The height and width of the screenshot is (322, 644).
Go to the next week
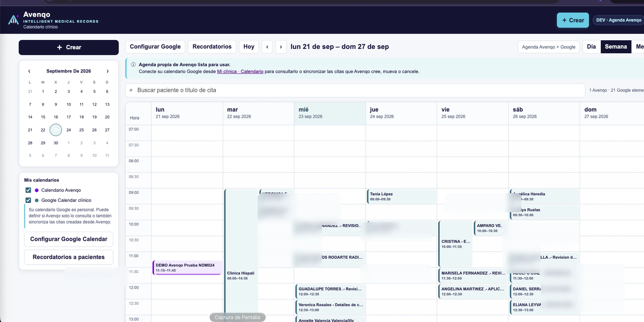(x=281, y=47)
